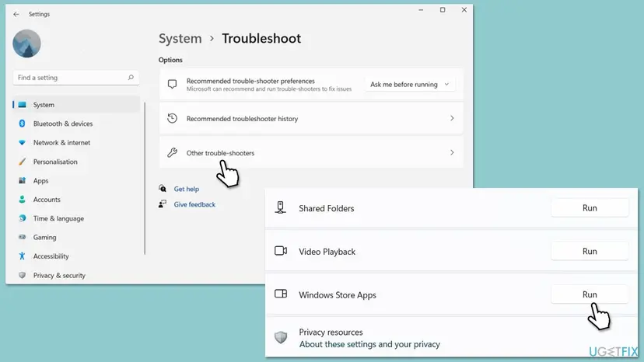Expand Recommended troubleshooter history chevron
Viewport: 644px width, 362px height.
coord(452,118)
